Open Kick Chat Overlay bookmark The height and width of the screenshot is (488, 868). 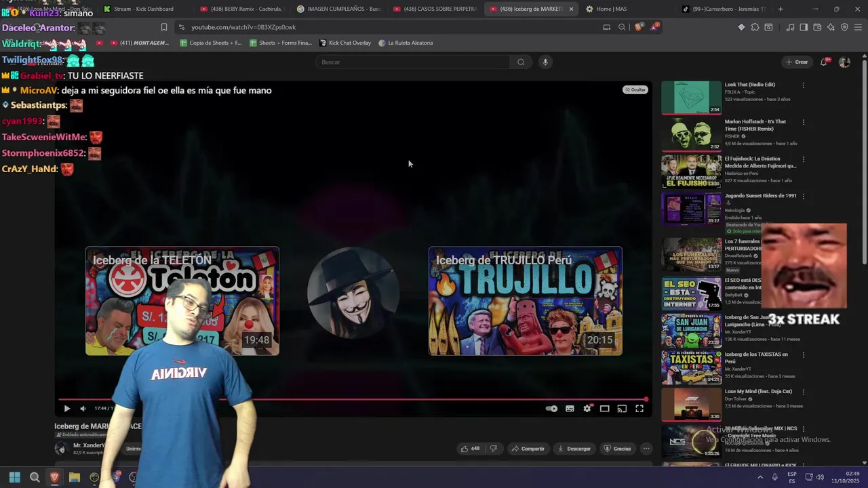[x=345, y=43]
